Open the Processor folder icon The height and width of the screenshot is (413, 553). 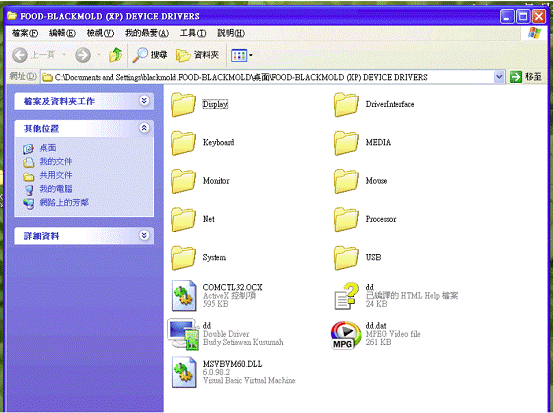click(x=346, y=219)
